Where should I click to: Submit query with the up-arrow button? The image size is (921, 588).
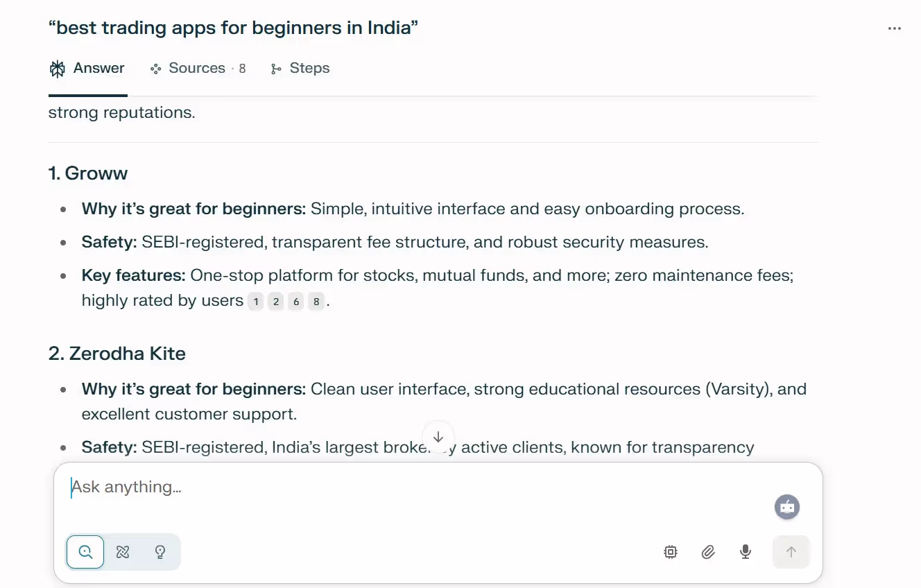click(x=791, y=552)
